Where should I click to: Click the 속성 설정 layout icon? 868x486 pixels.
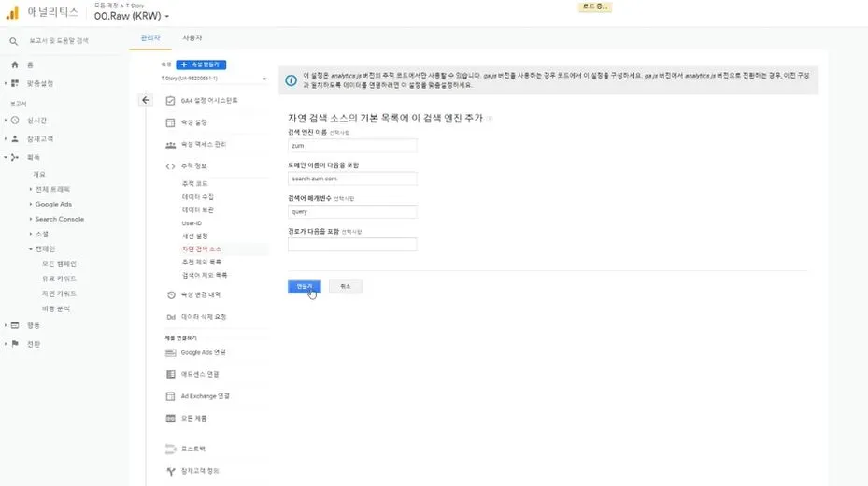pos(170,122)
